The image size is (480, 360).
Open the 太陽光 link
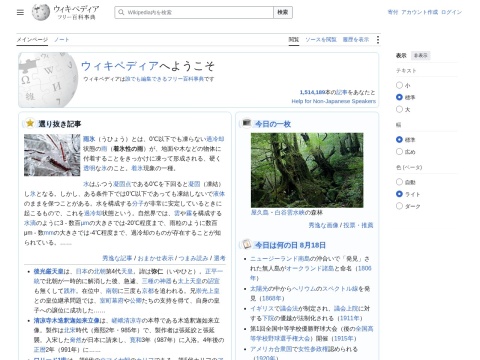[x=259, y=289]
